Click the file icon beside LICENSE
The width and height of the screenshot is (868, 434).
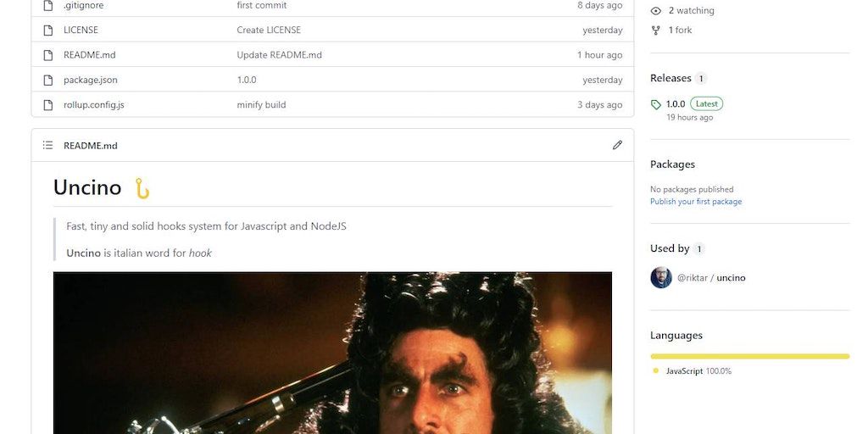48,30
